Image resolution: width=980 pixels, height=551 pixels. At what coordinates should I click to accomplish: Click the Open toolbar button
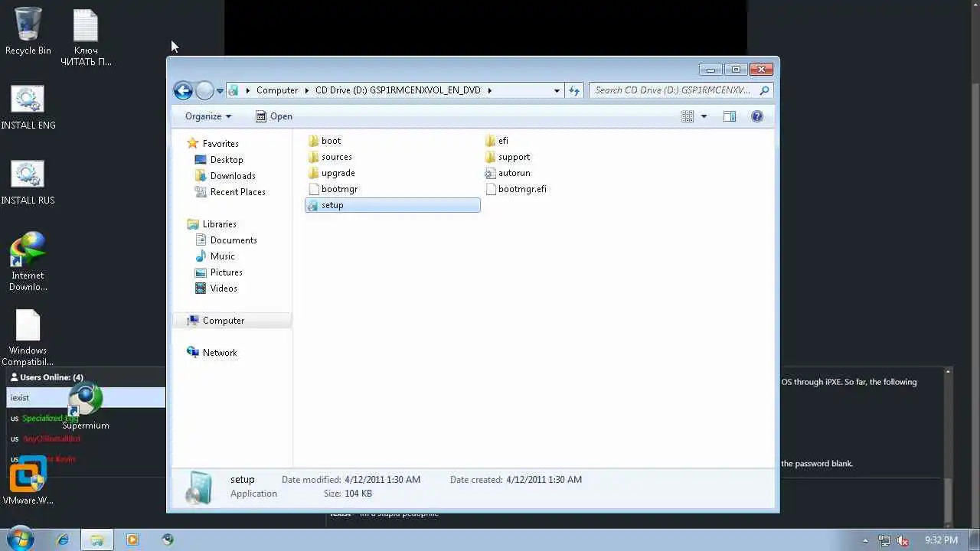[x=273, y=116]
